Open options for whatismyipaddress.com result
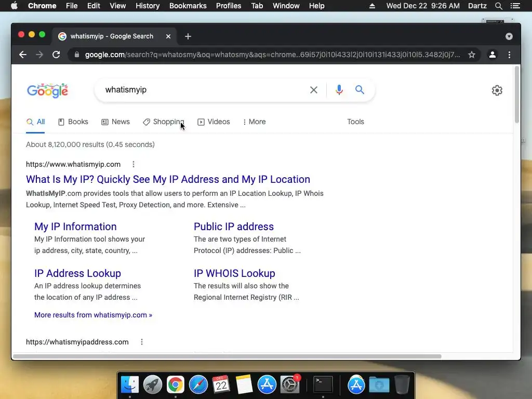532x399 pixels. click(x=141, y=342)
